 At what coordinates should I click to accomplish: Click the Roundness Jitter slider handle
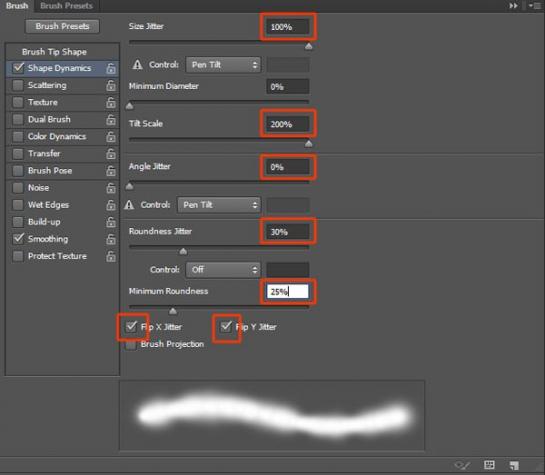pos(183,251)
